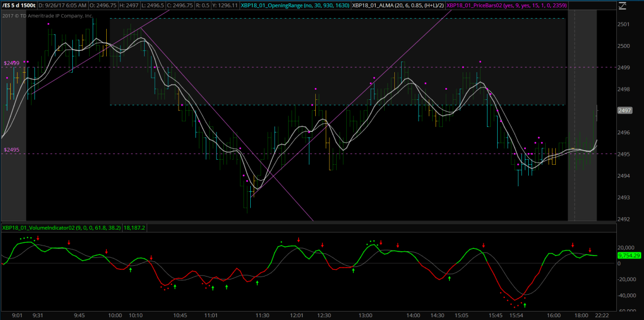Screen dimensions: 644x320
Task: Select the $2495 price level label
Action: [x=11, y=150]
